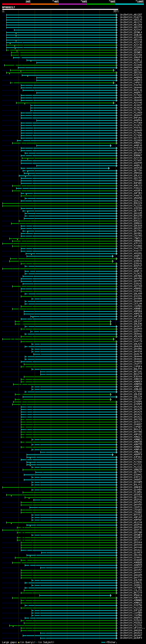Open hit UniRef100_Q8S3T9
The width and height of the screenshot is (146, 644).
tap(131, 27)
